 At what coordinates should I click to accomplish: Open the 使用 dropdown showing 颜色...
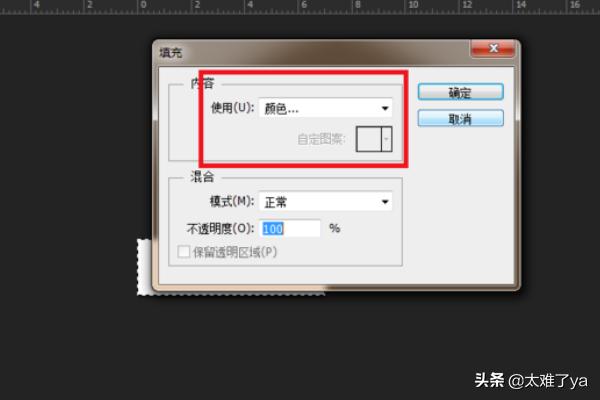(x=325, y=108)
